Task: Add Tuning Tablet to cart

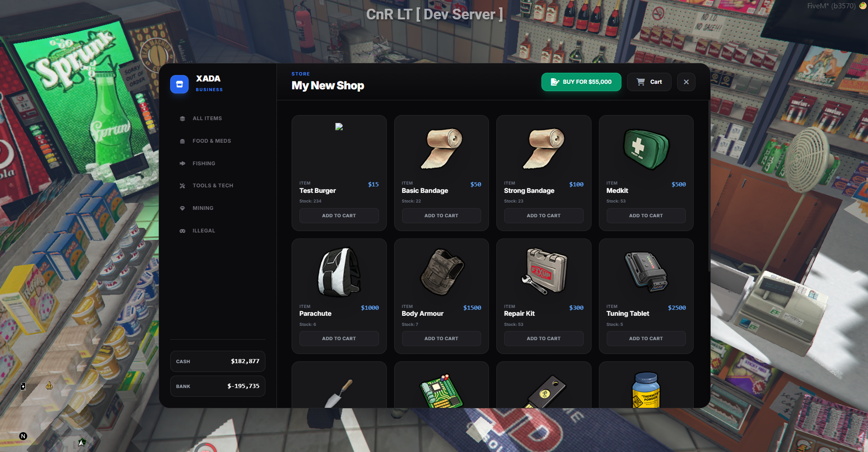Action: click(646, 338)
